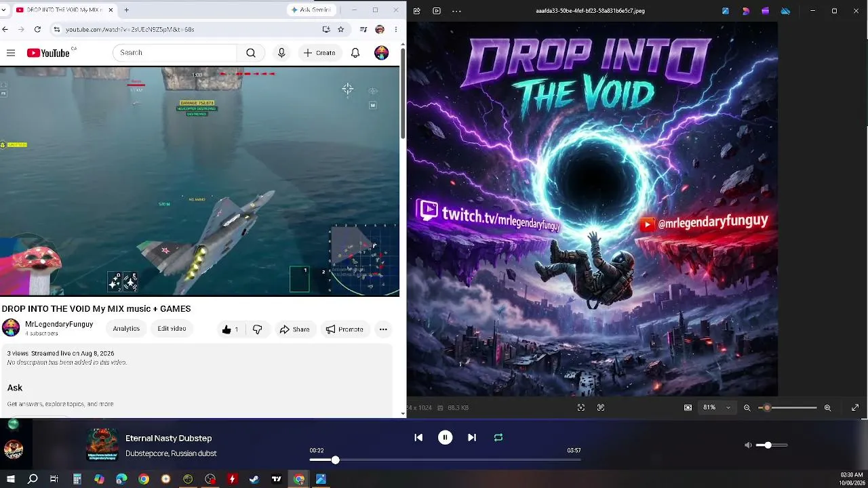Share the YouTube video
The height and width of the screenshot is (488, 868).
click(x=294, y=329)
